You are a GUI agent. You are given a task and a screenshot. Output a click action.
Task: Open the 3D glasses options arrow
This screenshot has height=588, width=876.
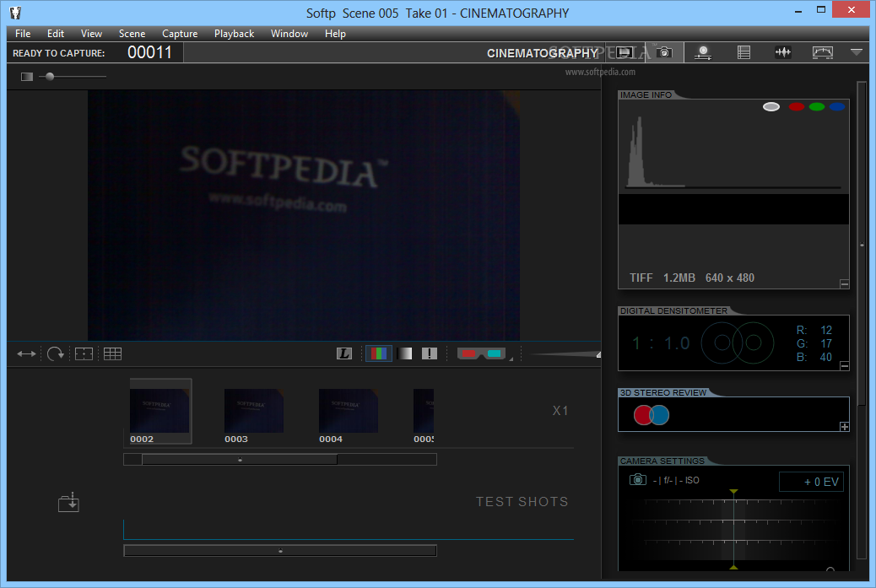[x=511, y=358]
